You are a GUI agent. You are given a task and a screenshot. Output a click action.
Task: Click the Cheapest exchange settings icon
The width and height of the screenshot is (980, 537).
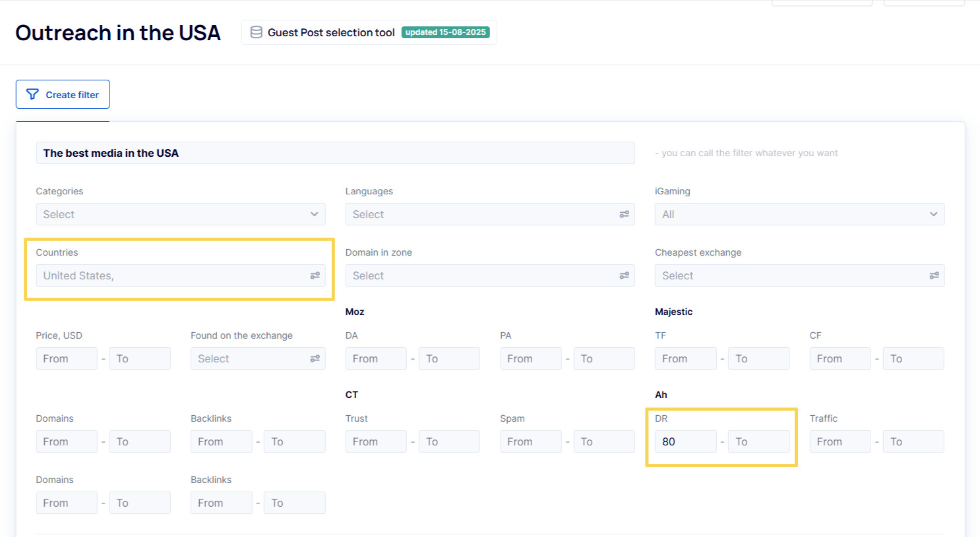click(934, 275)
